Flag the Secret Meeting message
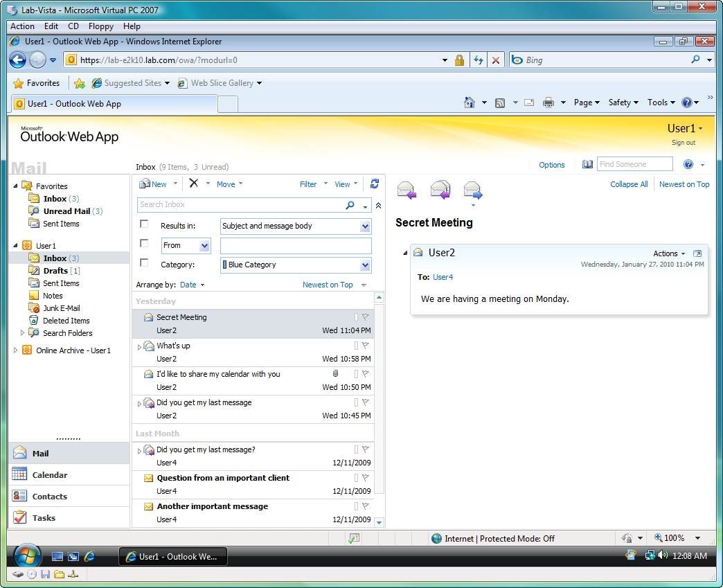The image size is (723, 588). pos(366,317)
